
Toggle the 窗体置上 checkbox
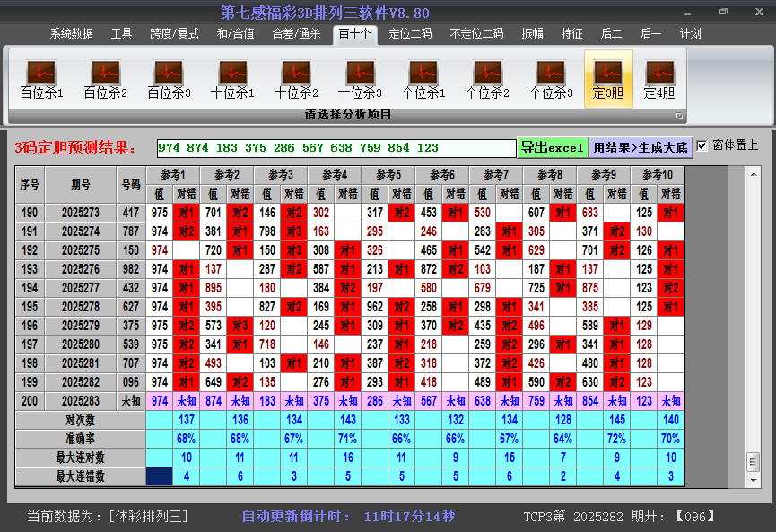click(702, 145)
